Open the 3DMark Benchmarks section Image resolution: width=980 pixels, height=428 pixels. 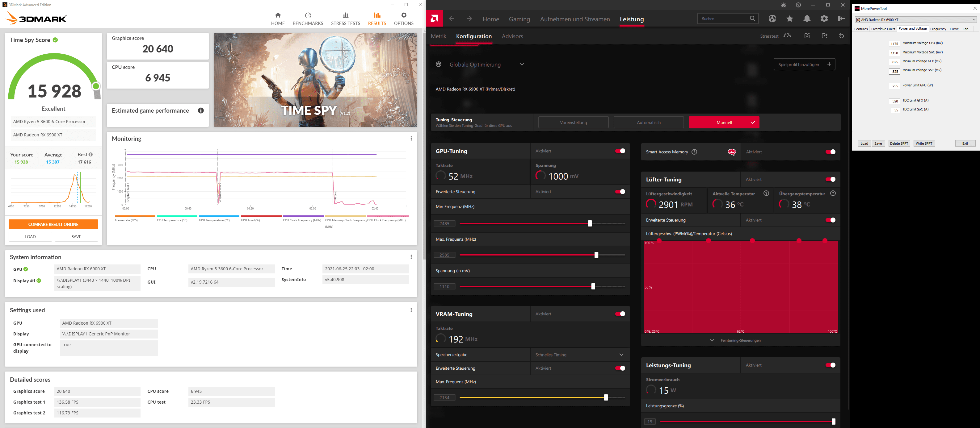tap(308, 19)
